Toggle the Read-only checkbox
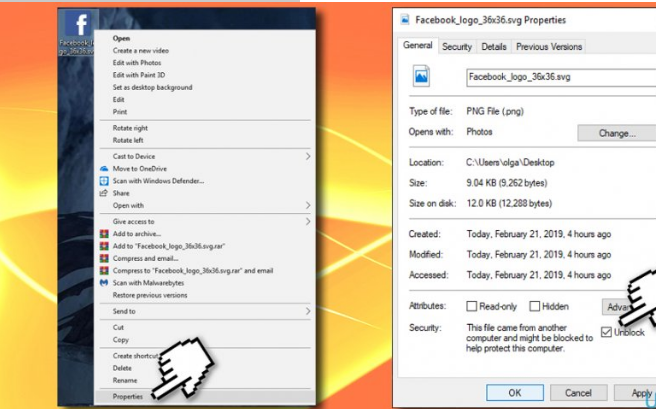 (472, 306)
